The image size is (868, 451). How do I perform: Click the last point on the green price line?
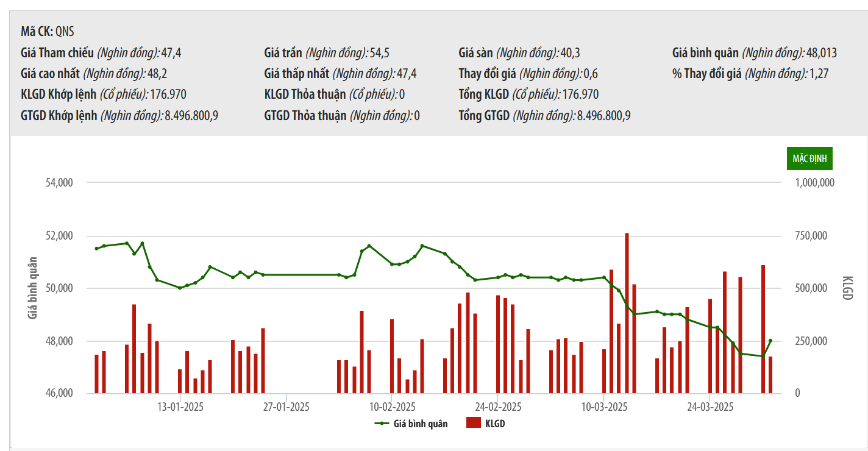click(770, 341)
